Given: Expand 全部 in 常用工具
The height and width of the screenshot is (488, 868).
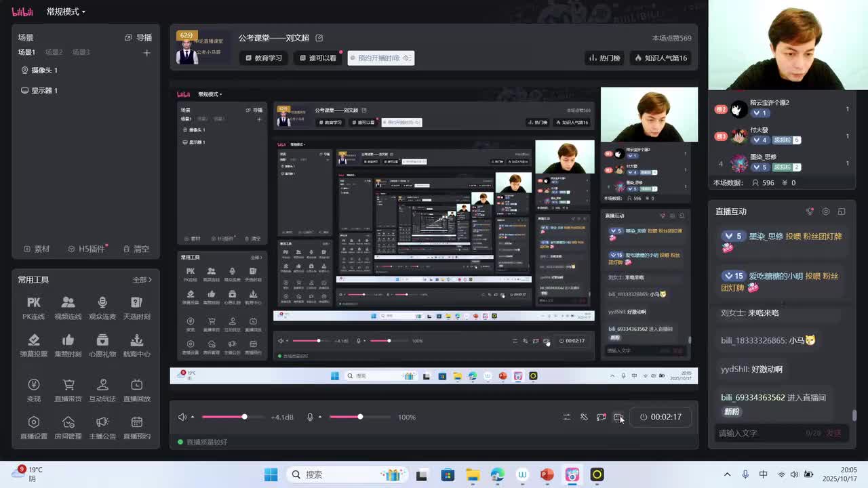Looking at the screenshot, I should (142, 279).
